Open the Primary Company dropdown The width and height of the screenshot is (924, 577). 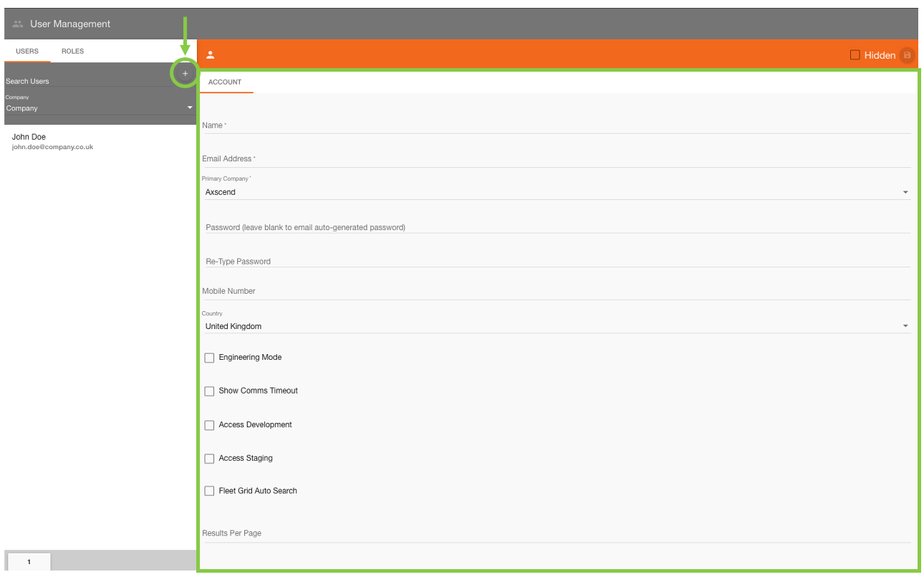[x=556, y=192]
